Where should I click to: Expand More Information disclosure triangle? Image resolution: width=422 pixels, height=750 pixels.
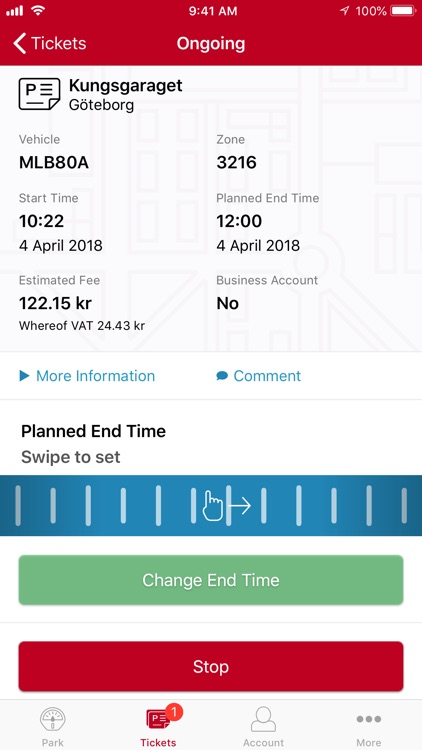24,376
